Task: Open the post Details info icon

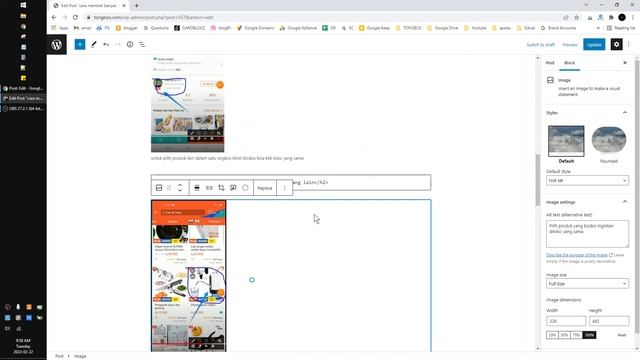Action: click(x=130, y=44)
